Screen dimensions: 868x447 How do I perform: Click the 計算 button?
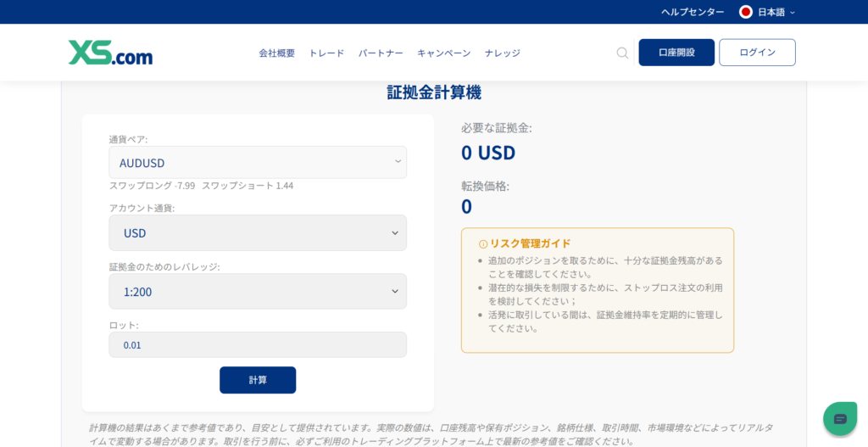[258, 380]
